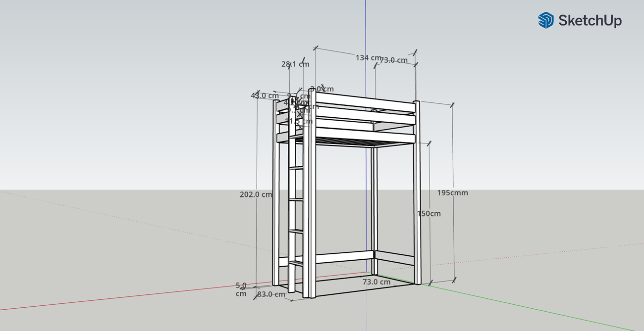Click the solid green axis line
Screen dimensions: 644x331
click(545, 310)
